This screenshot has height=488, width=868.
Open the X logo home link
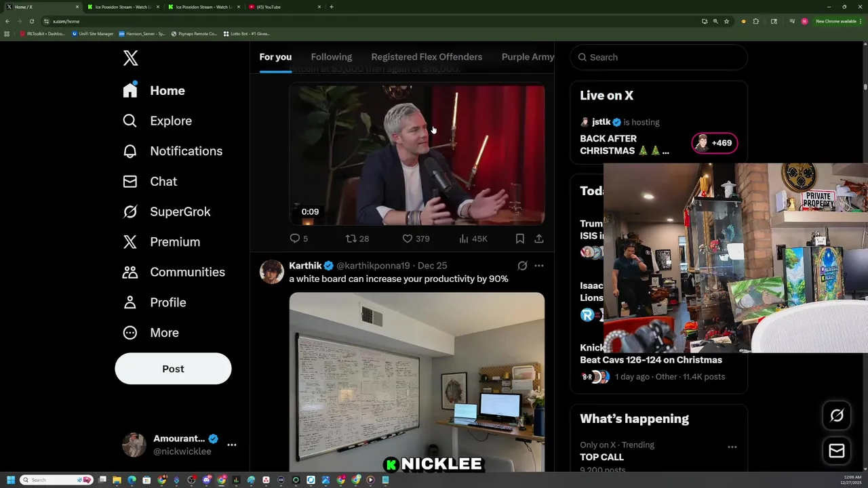click(131, 58)
